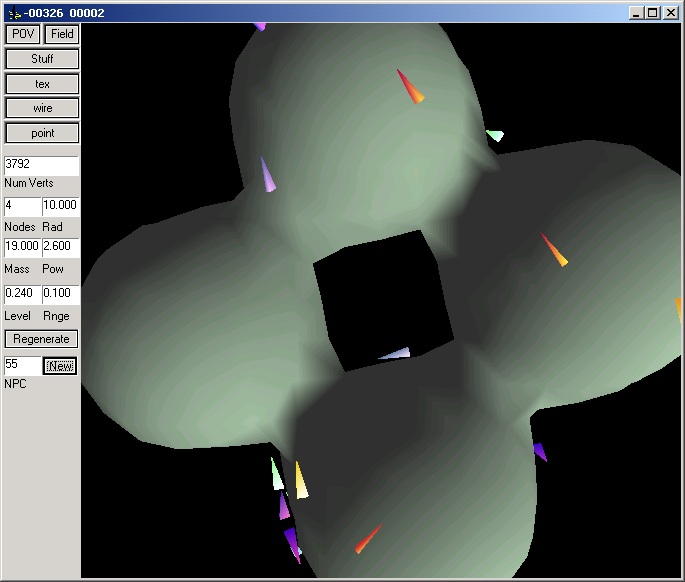Click the Regenerate button

42,339
